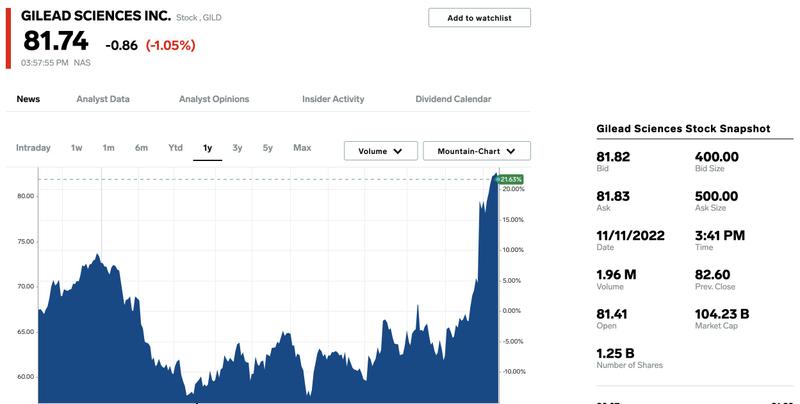Click the 104.23 B Market Cap value
Viewport: 800px width, 404px height.
[x=721, y=314]
